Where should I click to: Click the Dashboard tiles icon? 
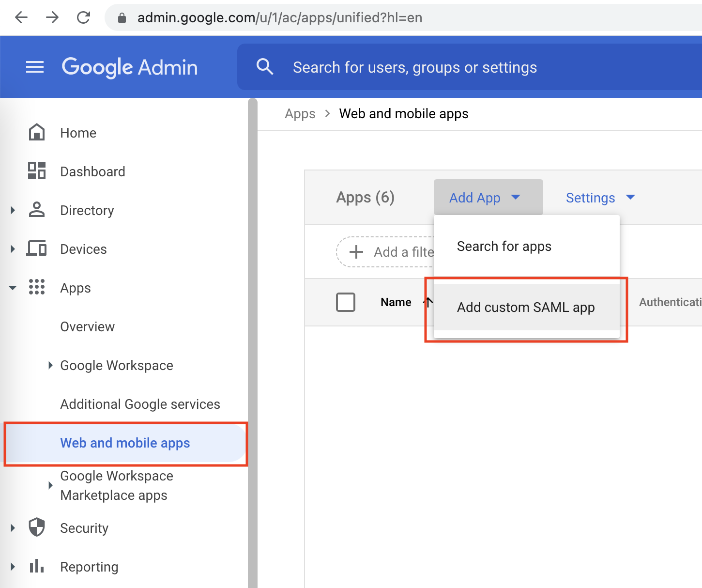point(37,170)
